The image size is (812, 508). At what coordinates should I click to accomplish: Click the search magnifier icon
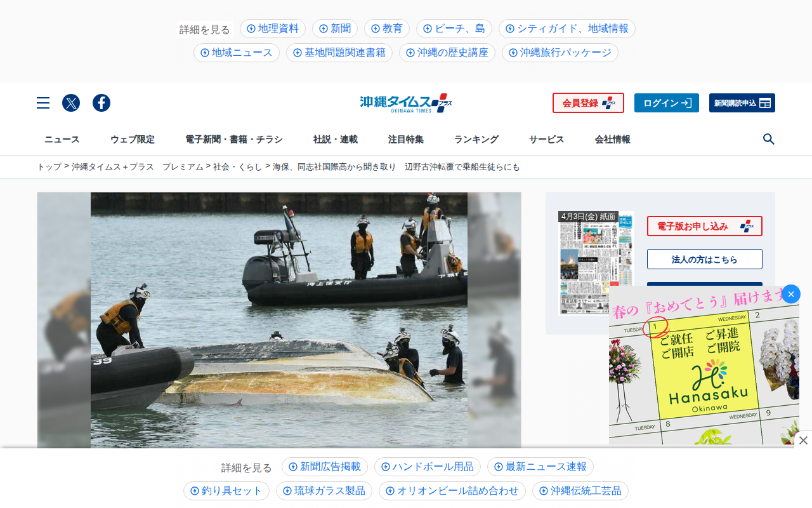coord(769,139)
